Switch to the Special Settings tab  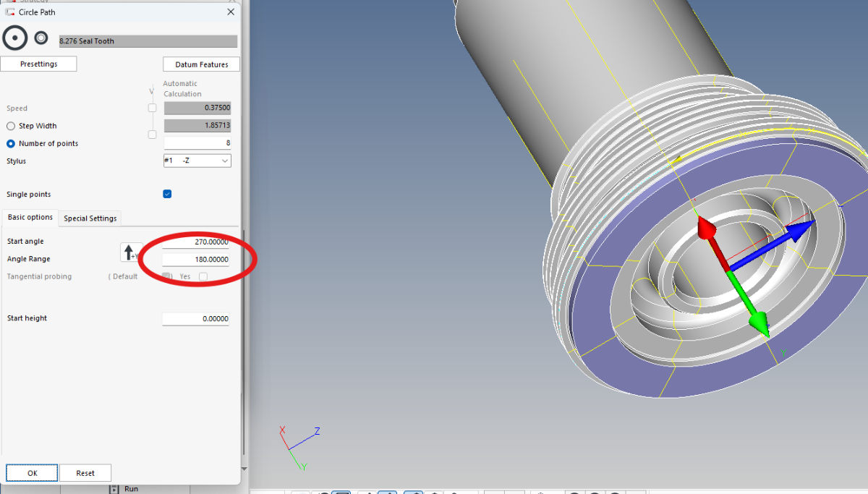pos(90,218)
